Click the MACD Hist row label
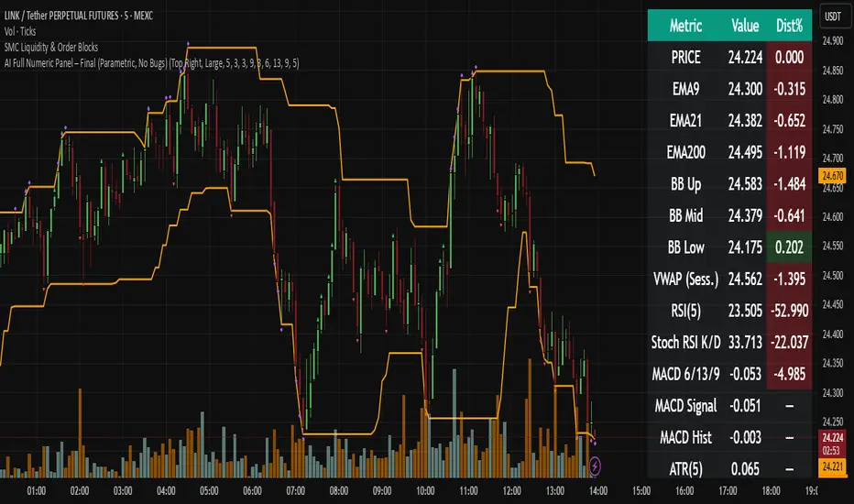Image resolution: width=854 pixels, height=504 pixels. point(686,438)
